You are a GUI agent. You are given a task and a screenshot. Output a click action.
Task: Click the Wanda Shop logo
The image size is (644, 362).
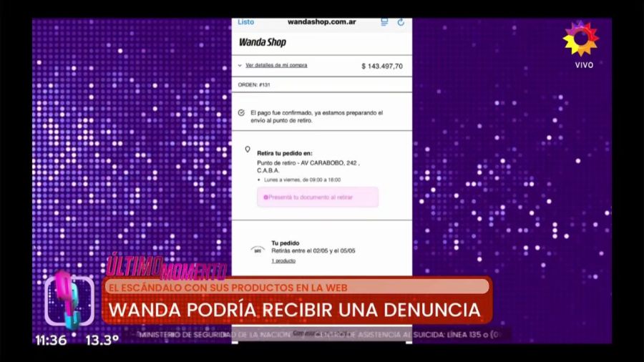(x=263, y=42)
